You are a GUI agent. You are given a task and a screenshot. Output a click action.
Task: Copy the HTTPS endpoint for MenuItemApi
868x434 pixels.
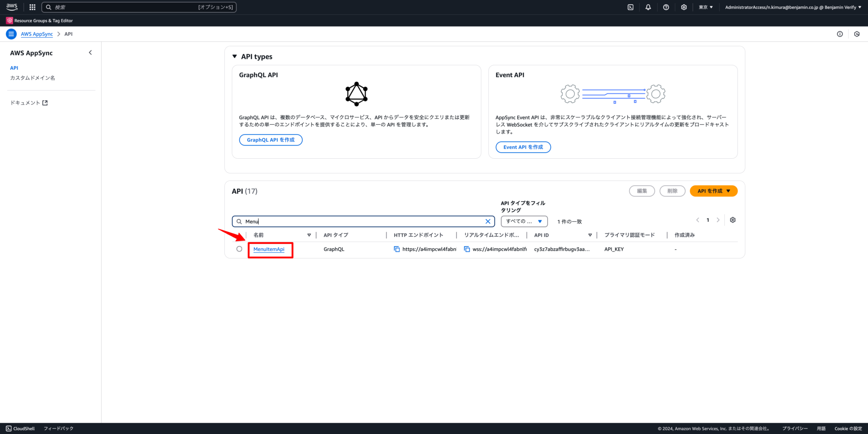pos(397,249)
